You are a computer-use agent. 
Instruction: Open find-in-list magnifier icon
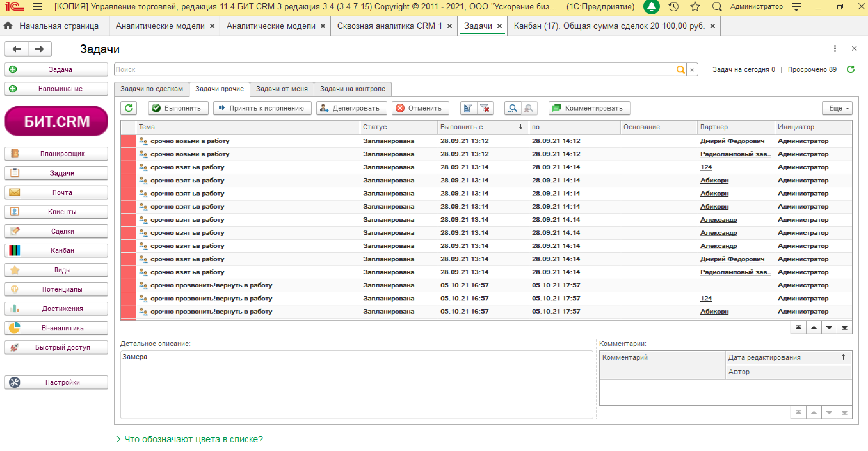[513, 108]
